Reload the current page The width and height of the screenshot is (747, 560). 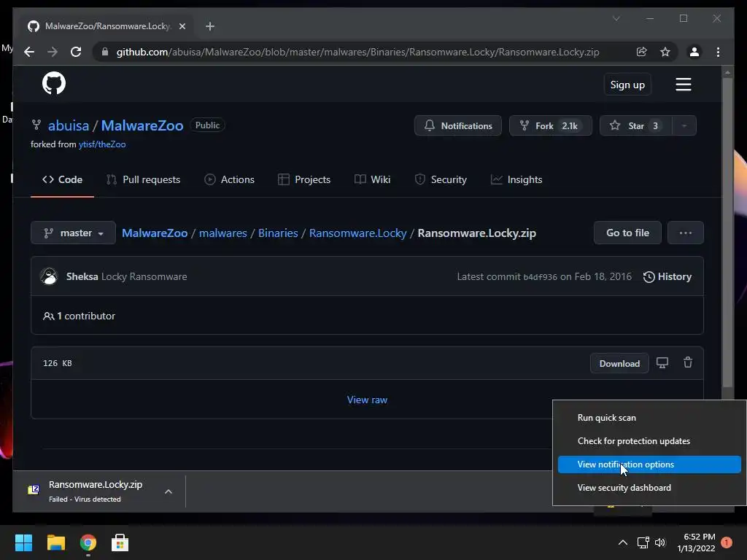[76, 52]
